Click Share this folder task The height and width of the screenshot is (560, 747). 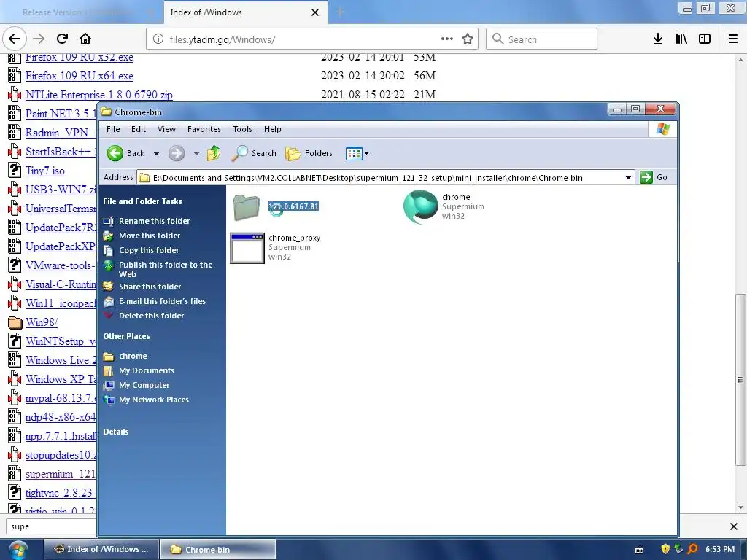tap(150, 287)
